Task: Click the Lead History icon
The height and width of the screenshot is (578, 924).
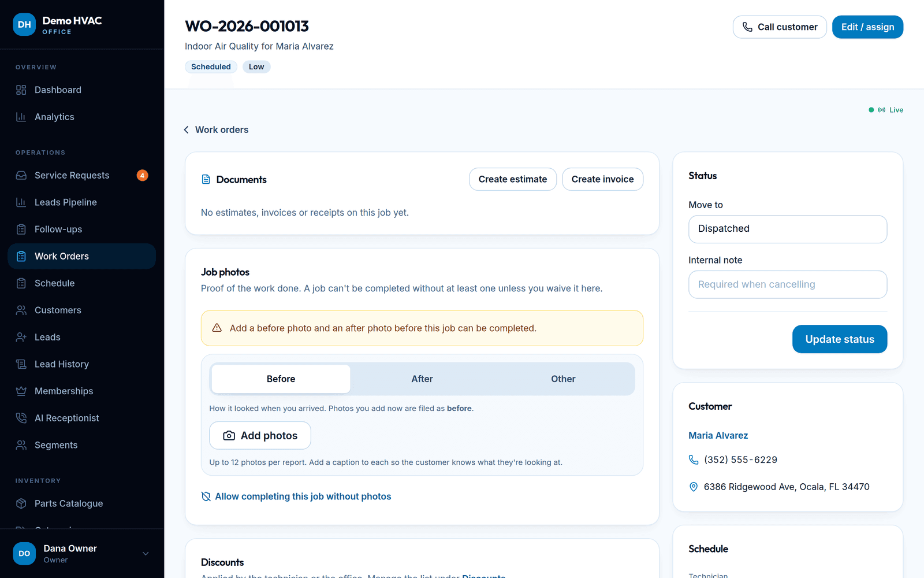Action: click(21, 364)
